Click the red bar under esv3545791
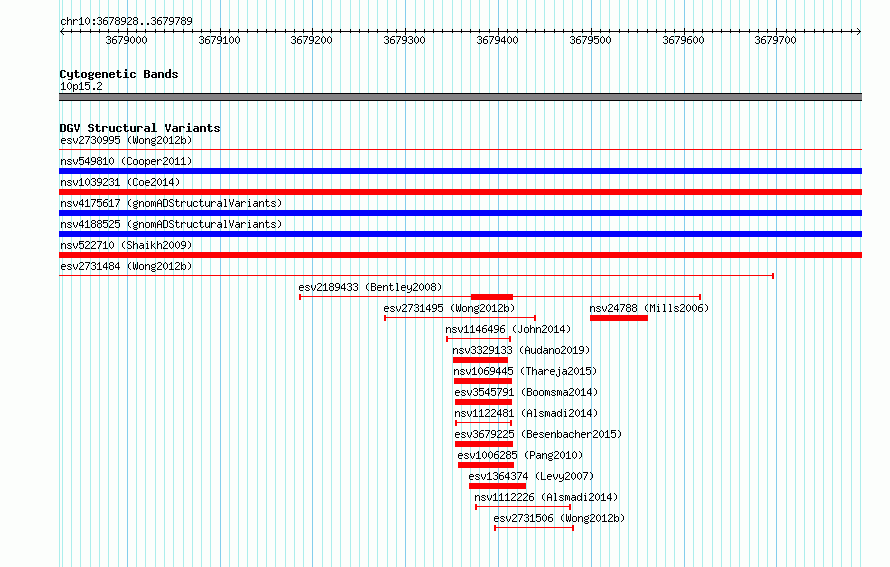The width and height of the screenshot is (890, 567). click(484, 402)
